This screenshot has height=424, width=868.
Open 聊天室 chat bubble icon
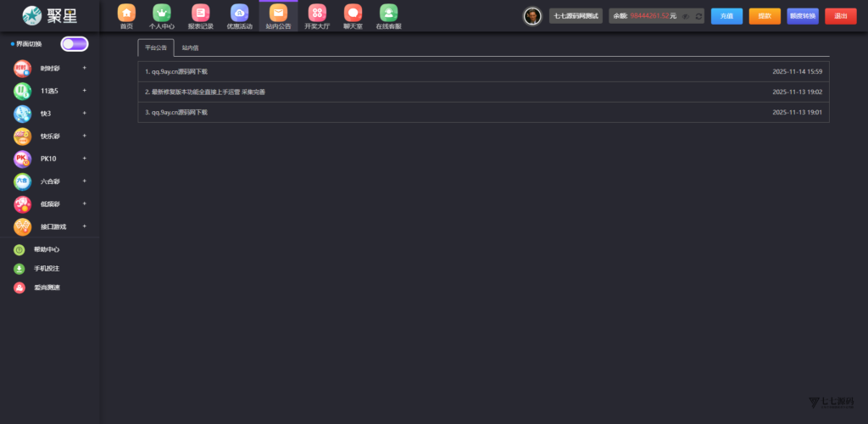click(x=353, y=13)
